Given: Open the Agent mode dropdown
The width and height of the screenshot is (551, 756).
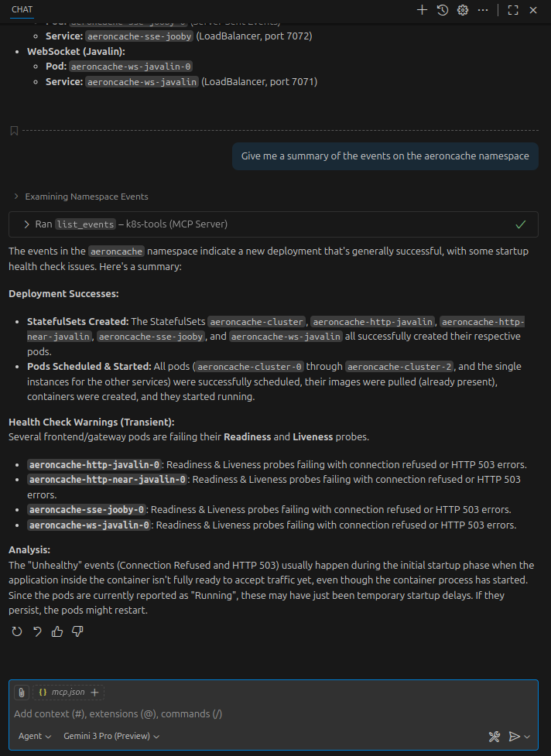Looking at the screenshot, I should 35,736.
